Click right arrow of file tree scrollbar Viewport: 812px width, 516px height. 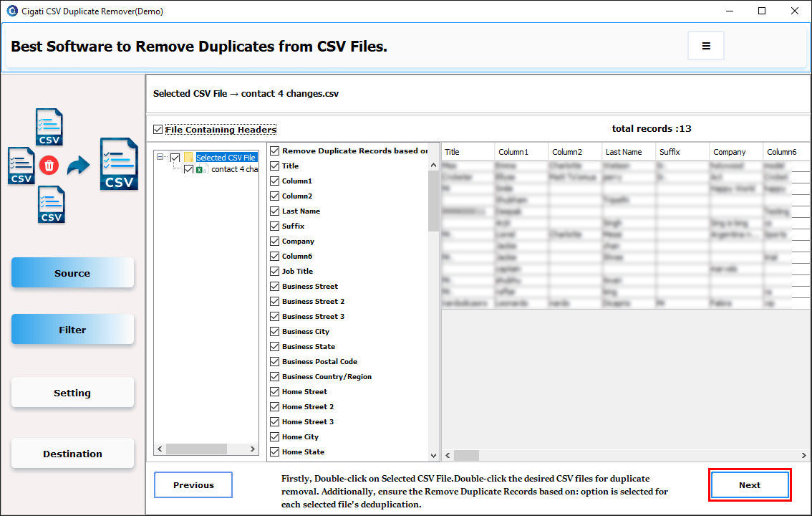[x=253, y=449]
